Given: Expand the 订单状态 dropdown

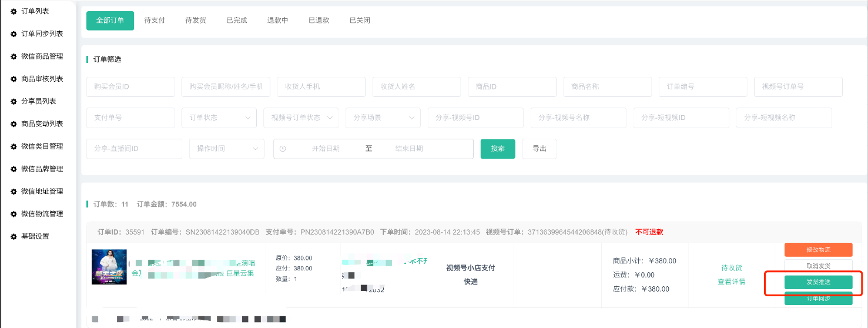Looking at the screenshot, I should [x=219, y=118].
